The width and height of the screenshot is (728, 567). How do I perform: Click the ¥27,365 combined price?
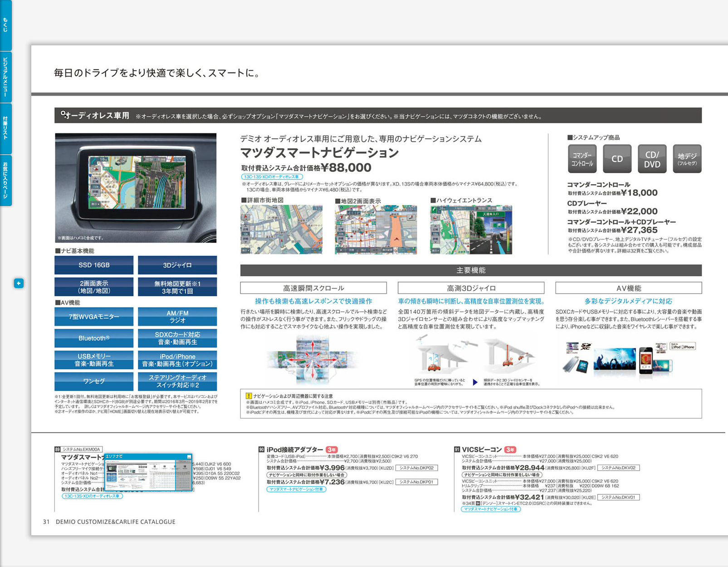(x=639, y=230)
